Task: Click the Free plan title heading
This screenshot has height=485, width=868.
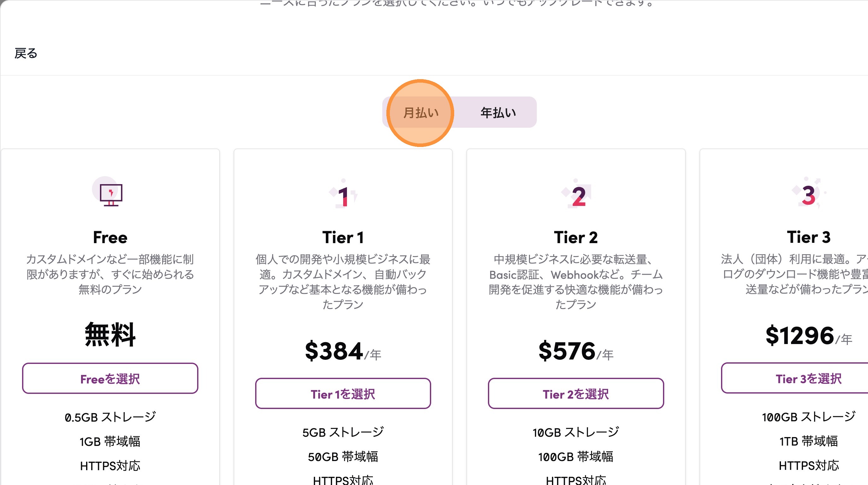Action: pos(110,237)
